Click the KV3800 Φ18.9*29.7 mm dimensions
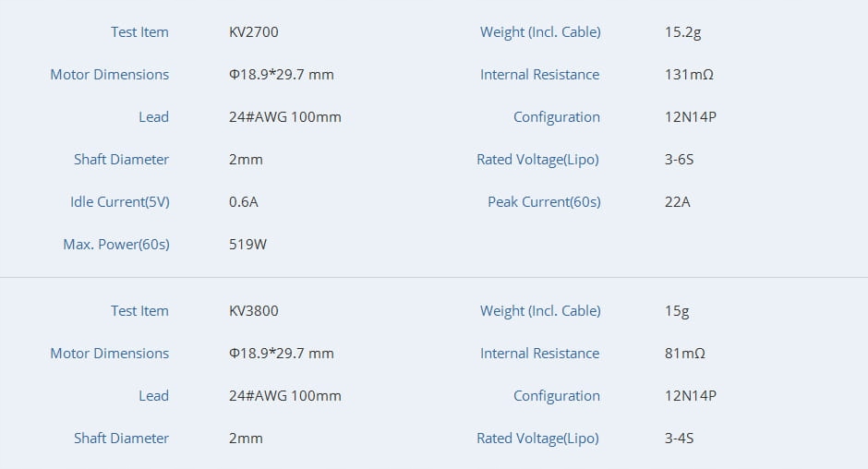 coord(282,354)
